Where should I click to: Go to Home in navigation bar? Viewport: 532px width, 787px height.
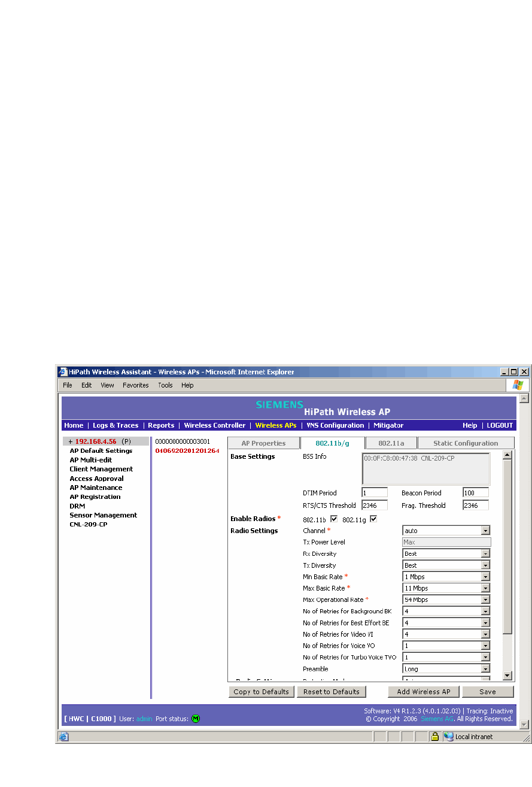point(74,425)
